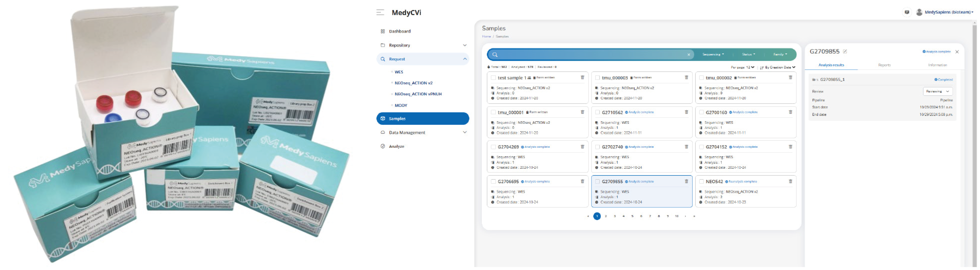Open the Reviewing review status dropdown

click(938, 92)
